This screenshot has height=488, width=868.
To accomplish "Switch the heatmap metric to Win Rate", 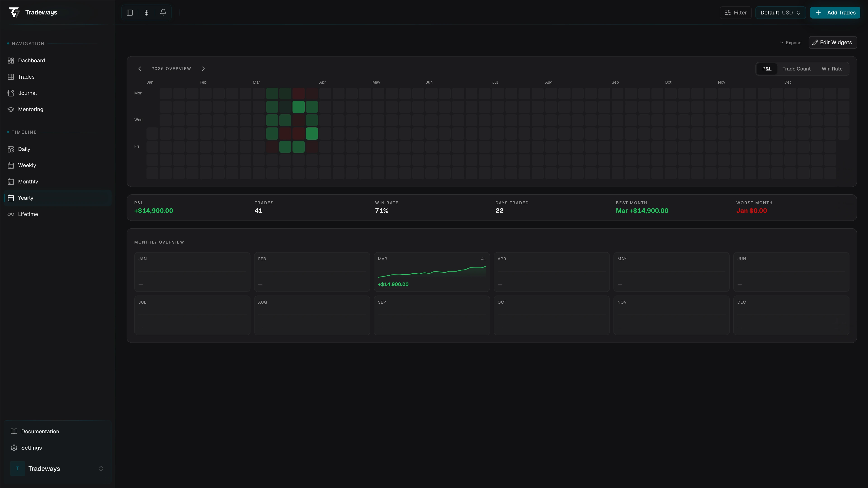I will pyautogui.click(x=832, y=69).
